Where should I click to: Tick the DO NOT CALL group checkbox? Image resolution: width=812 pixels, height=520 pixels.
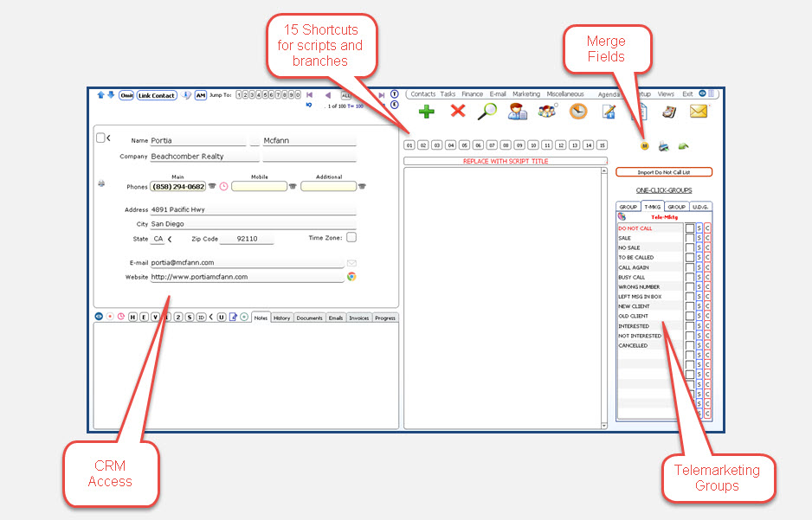click(x=689, y=228)
